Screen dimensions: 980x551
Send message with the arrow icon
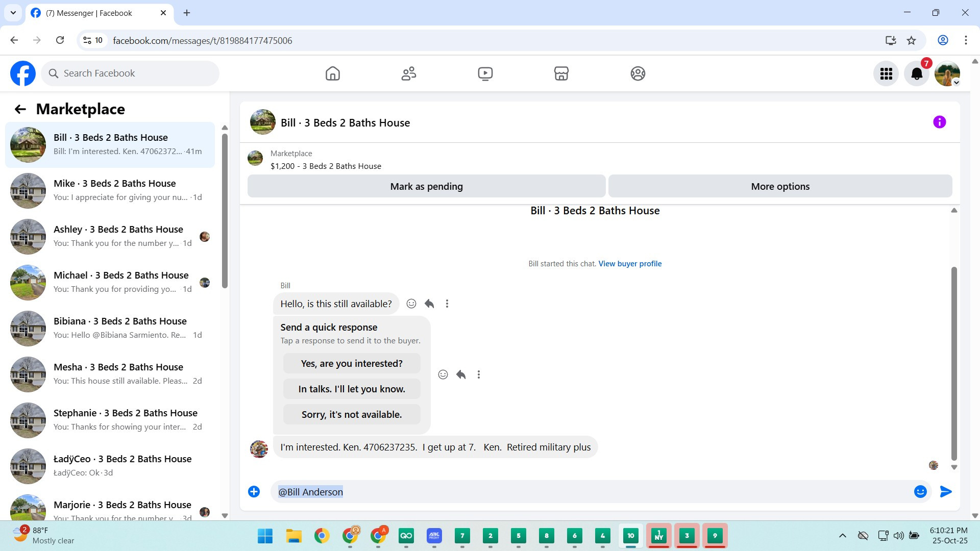click(x=945, y=491)
